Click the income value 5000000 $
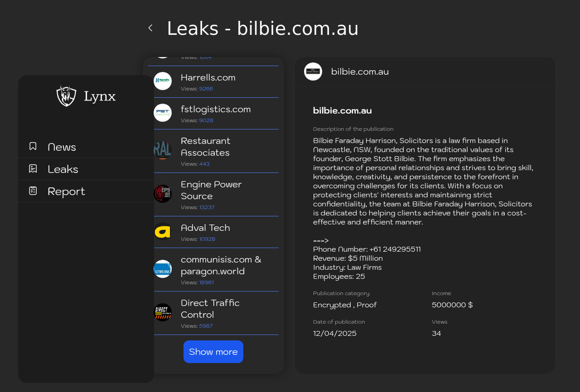This screenshot has width=580, height=392. pos(452,305)
